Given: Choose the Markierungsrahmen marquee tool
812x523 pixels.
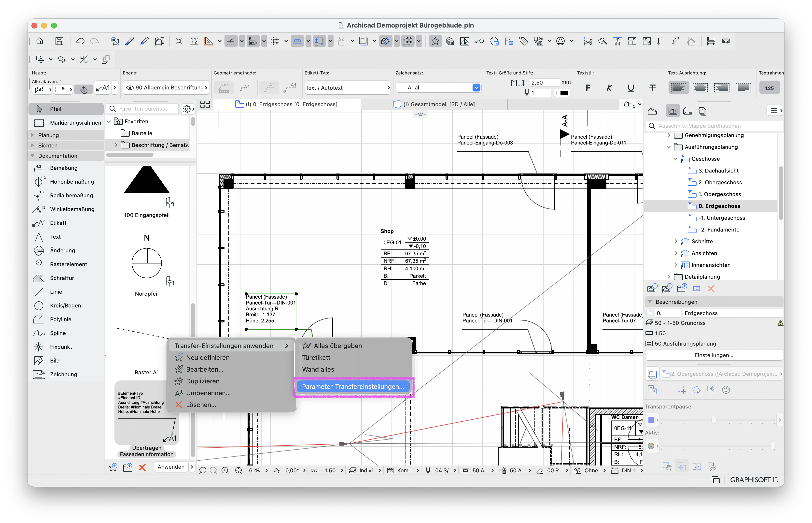Looking at the screenshot, I should pos(66,123).
